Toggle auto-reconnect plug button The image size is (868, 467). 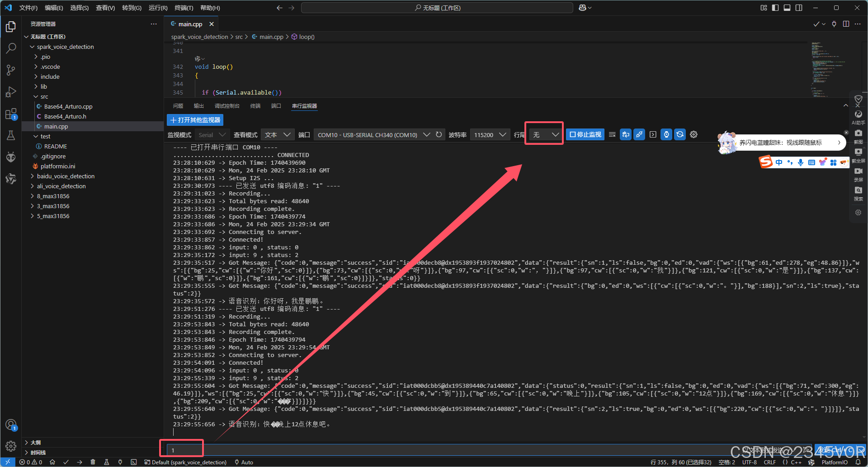[639, 134]
